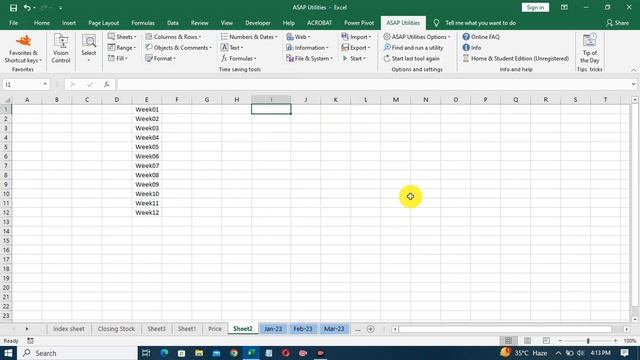This screenshot has height=360, width=640.
Task: Open the ASAP Format menu
Action: (x=160, y=58)
